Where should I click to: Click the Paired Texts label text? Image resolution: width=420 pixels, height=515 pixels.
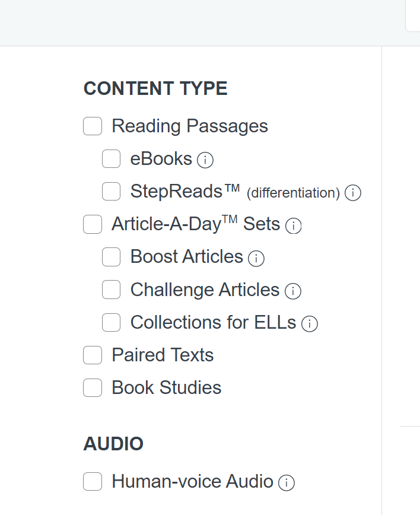click(x=162, y=355)
